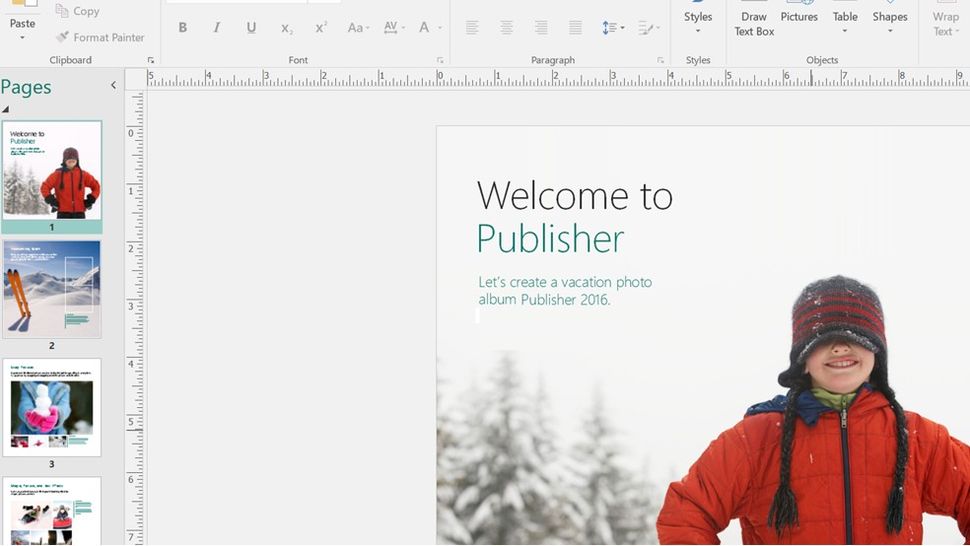
Task: Click the Copy button
Action: point(77,11)
